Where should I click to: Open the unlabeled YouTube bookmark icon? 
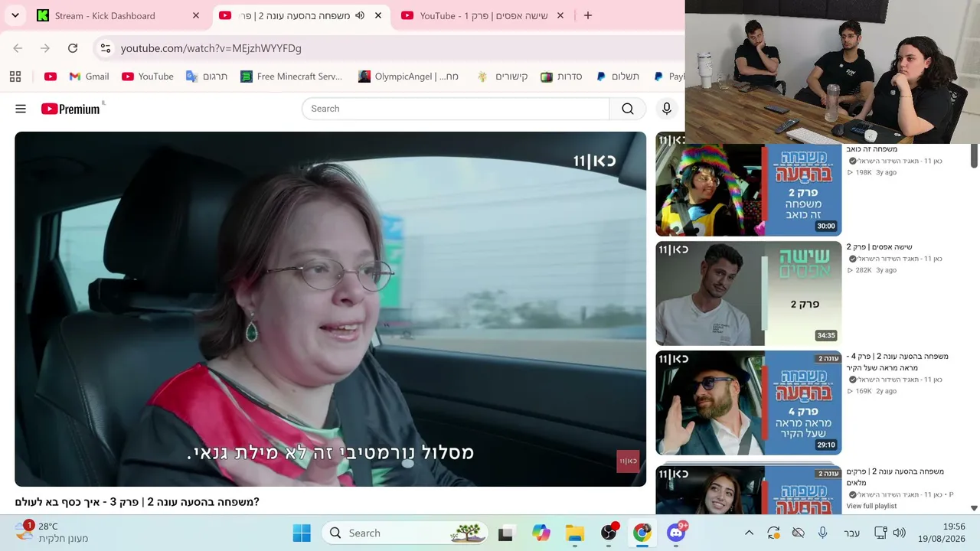click(x=51, y=77)
